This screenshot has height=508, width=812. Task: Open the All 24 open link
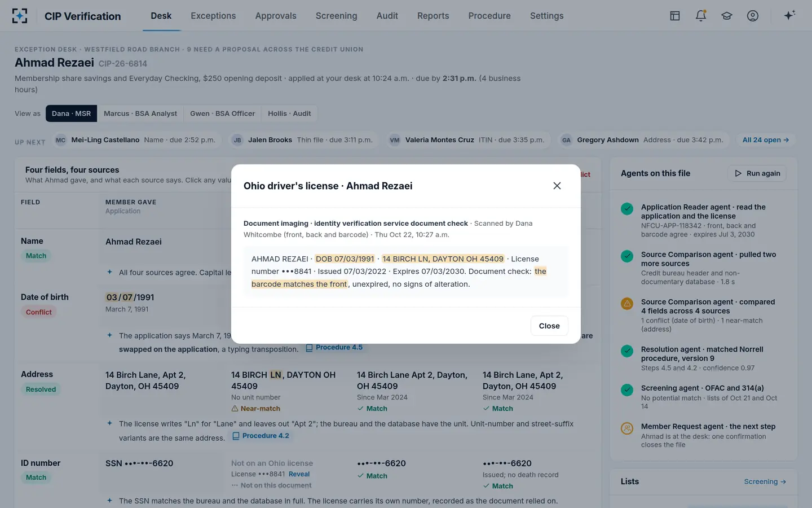click(765, 140)
